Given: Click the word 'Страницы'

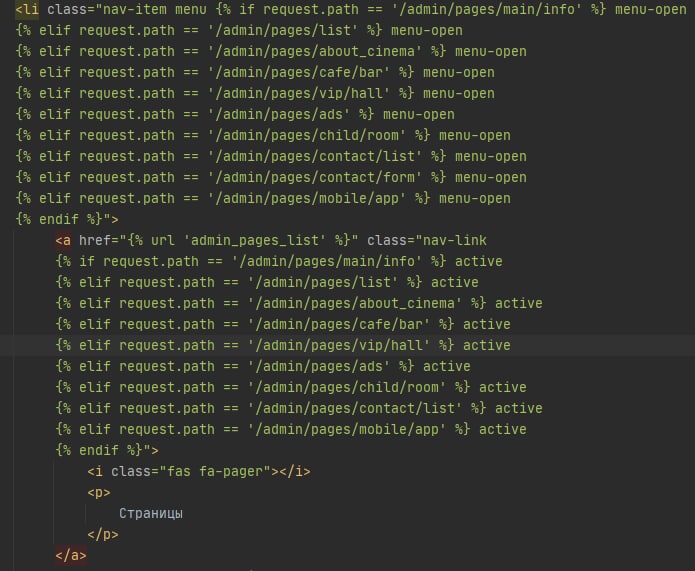Looking at the screenshot, I should 151,513.
